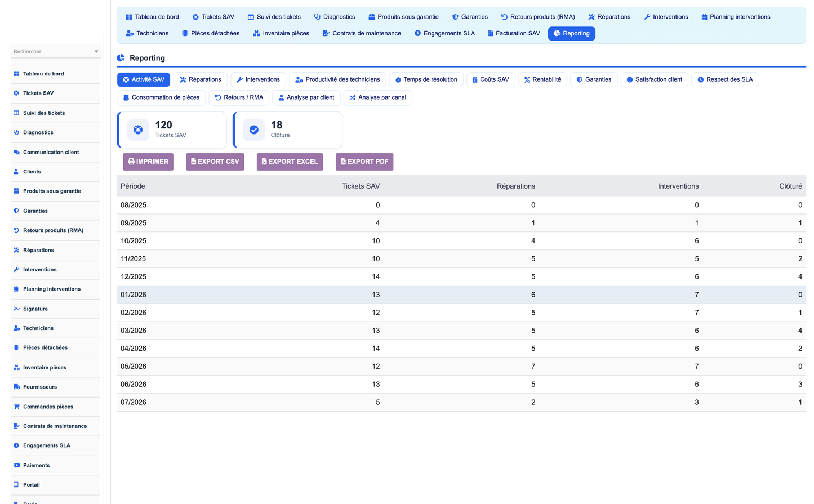
Task: Open Commandes pièces cart entry in sidebar
Action: (48, 407)
